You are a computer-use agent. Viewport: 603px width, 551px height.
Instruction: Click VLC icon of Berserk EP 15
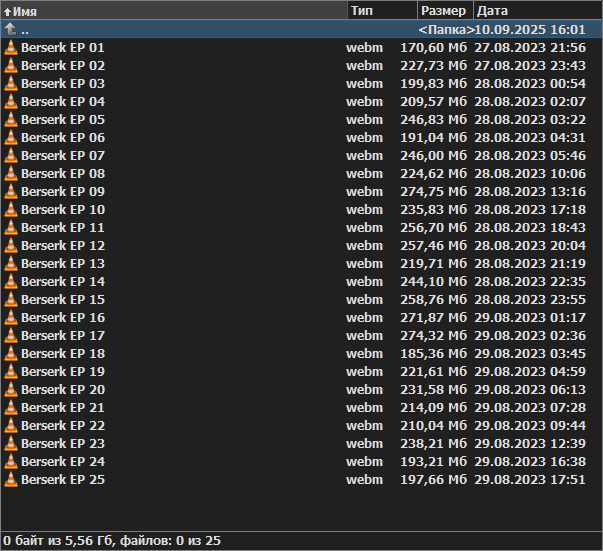(x=11, y=299)
